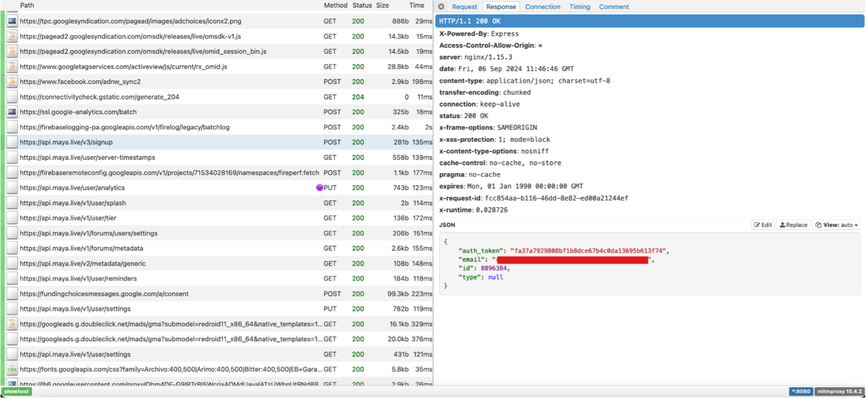Close the flow detail panel

(x=441, y=7)
